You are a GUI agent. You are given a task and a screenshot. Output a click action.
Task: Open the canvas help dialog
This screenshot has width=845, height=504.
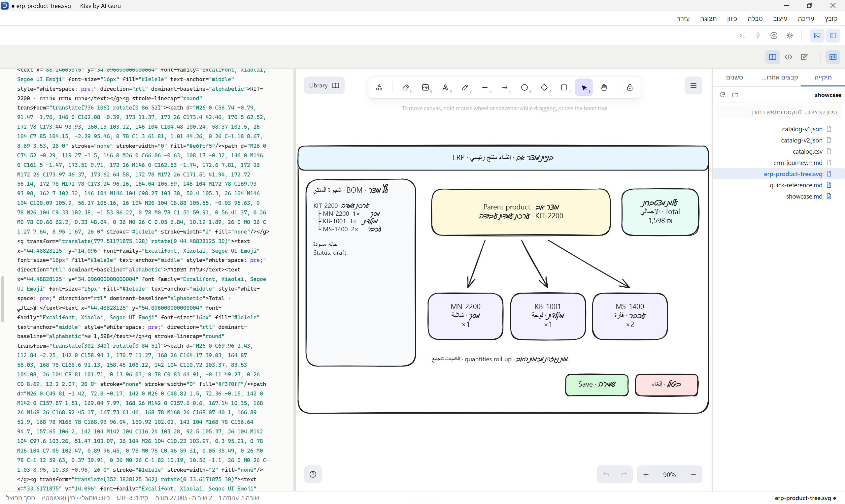313,474
